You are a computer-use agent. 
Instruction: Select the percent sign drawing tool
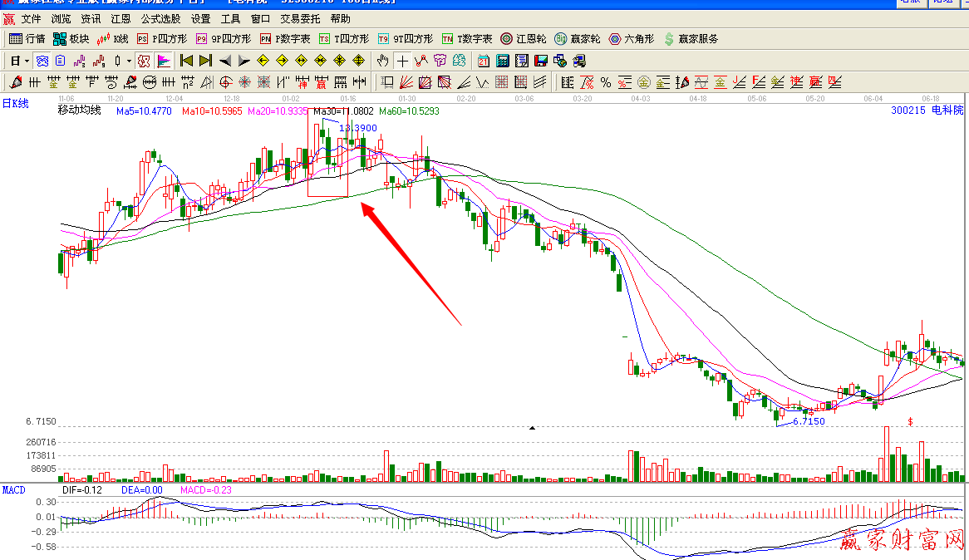click(606, 82)
